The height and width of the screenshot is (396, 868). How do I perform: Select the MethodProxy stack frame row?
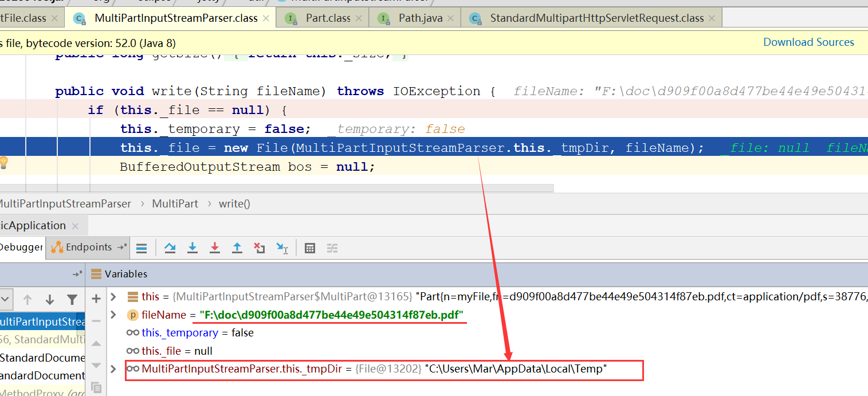click(42, 392)
